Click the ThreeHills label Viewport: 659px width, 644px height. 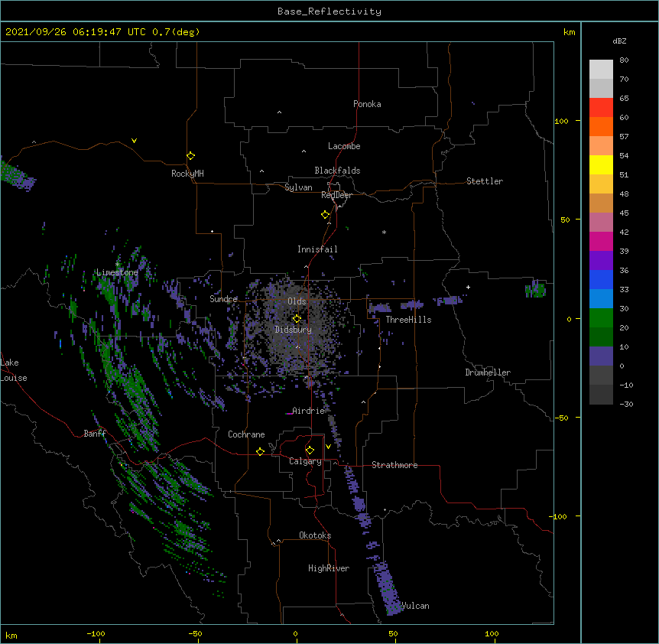[x=408, y=320]
